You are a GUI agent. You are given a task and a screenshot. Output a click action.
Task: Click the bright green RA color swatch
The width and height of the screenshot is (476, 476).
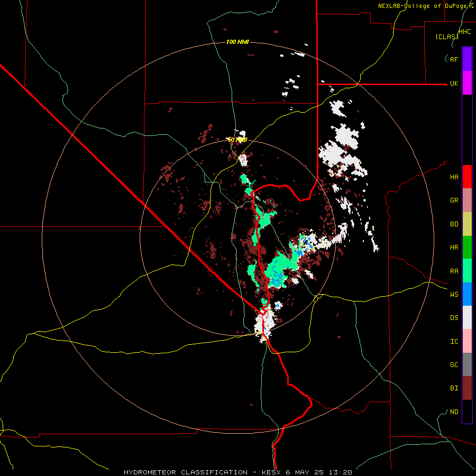point(467,271)
